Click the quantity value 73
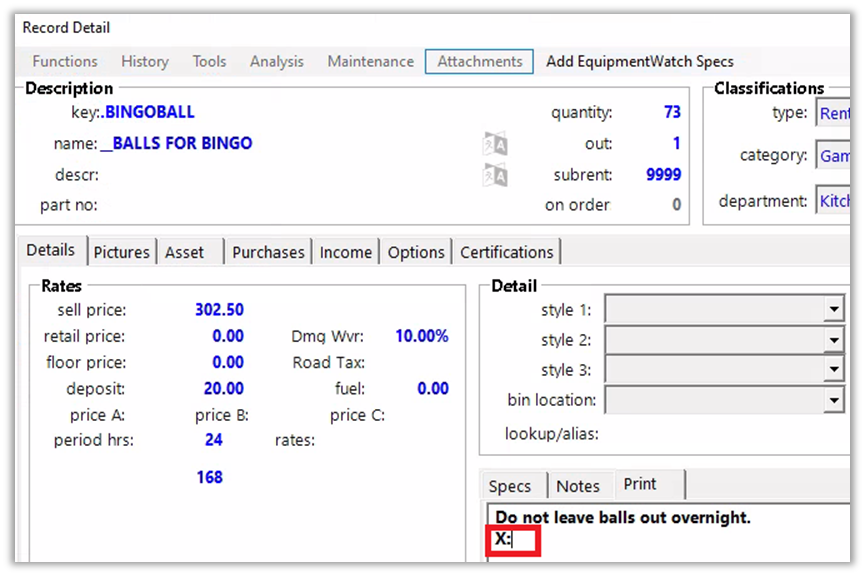Screen dimensions: 865x576 (x=671, y=113)
